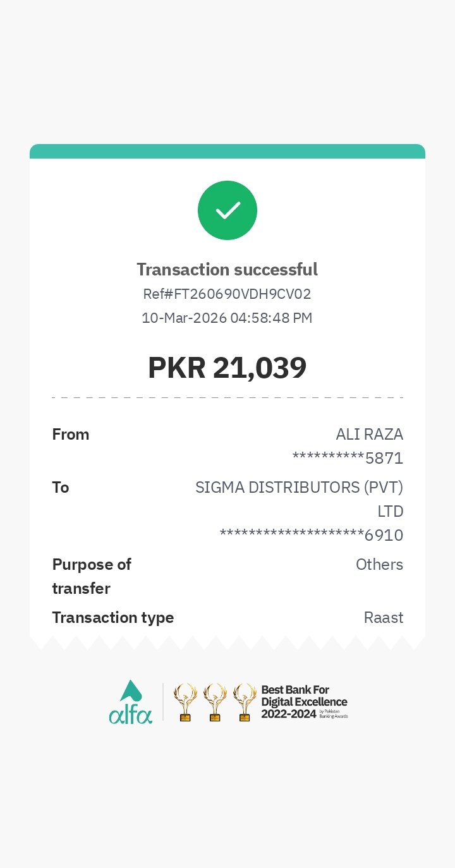
Task: Select the Others purpose value
Action: pos(379,565)
